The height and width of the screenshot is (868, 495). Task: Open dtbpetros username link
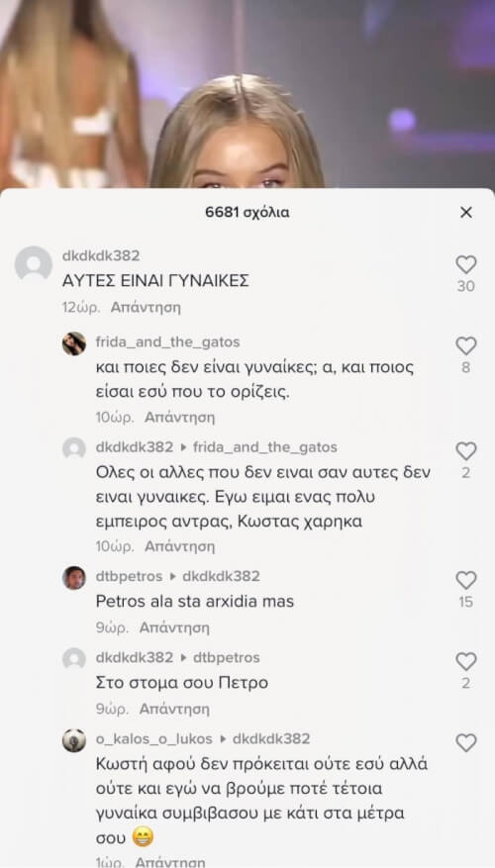click(x=129, y=576)
